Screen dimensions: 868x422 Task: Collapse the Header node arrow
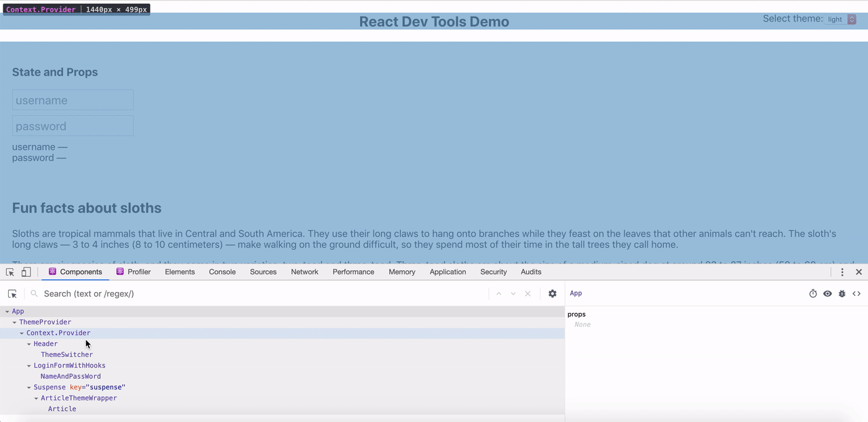pos(29,344)
